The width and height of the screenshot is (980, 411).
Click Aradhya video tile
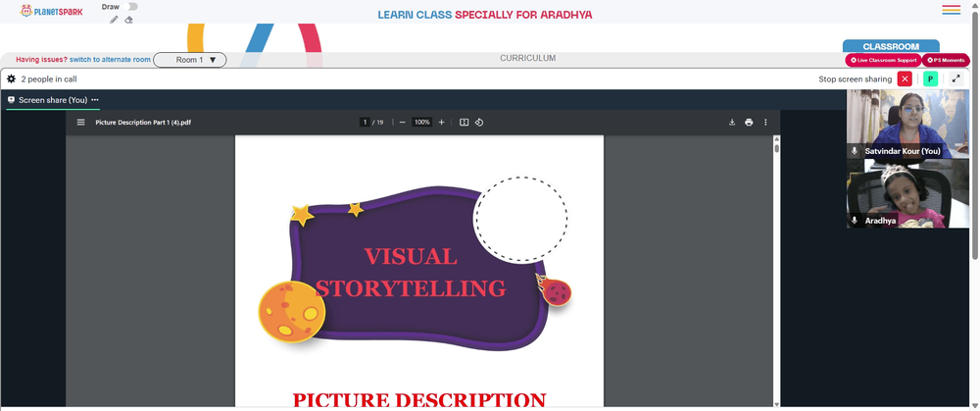click(908, 193)
